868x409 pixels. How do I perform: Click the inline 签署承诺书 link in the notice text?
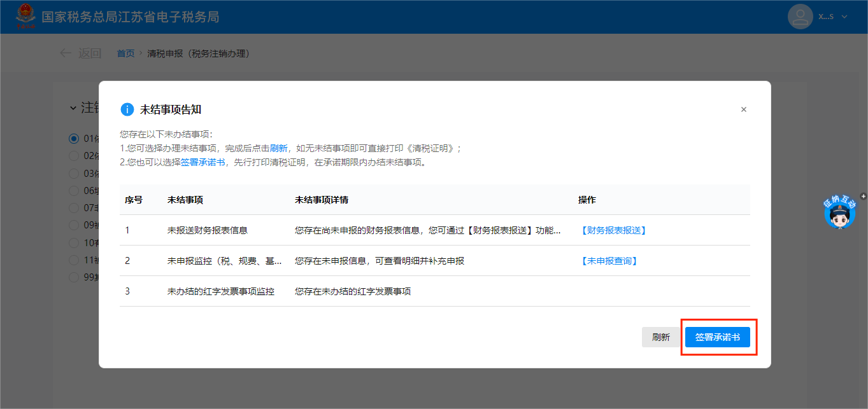(x=203, y=162)
